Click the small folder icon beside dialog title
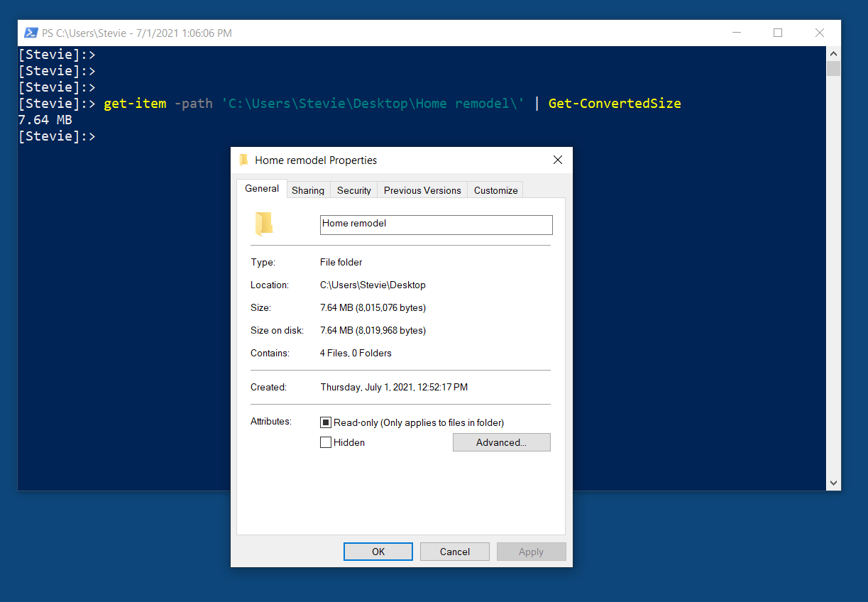The height and width of the screenshot is (602, 868). tap(244, 160)
